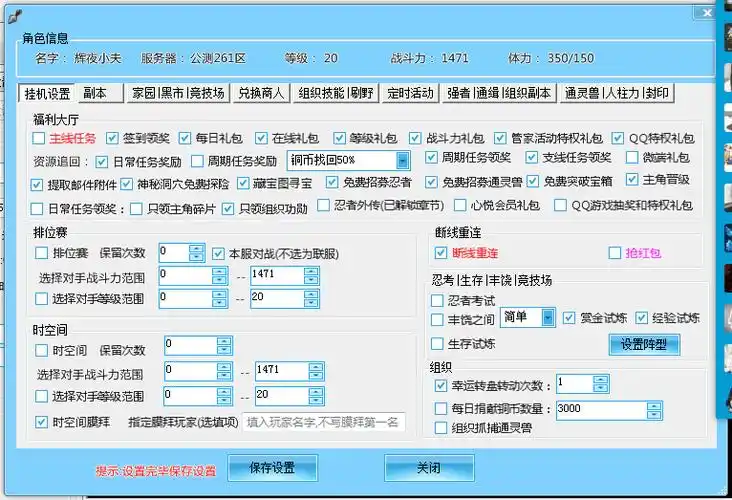Open the 兑换商人 tab
The image size is (732, 500).
click(x=260, y=93)
